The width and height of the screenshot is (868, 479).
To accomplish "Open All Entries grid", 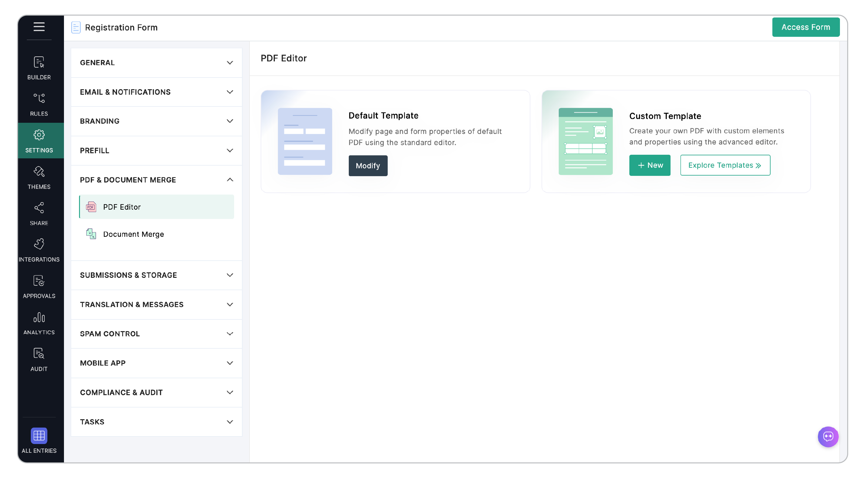I will (39, 441).
